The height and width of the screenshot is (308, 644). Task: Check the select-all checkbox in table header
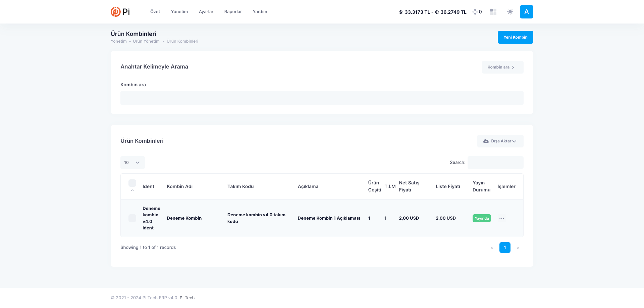pos(132,183)
